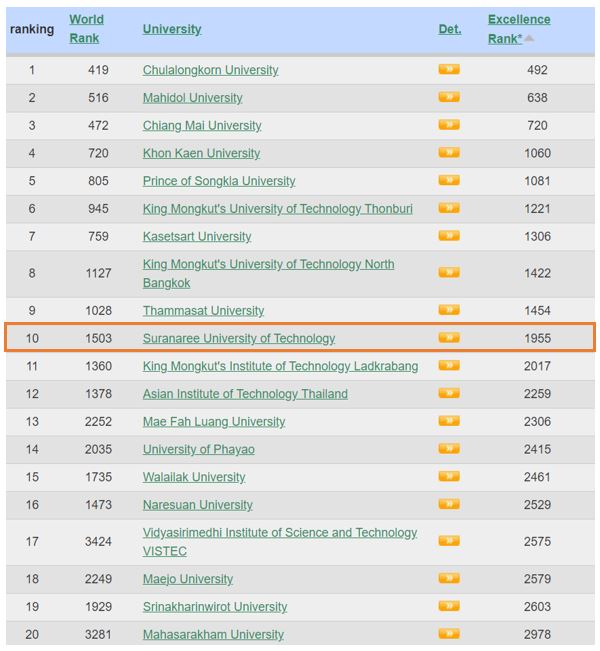Click details icon for Maejo University

[449, 578]
